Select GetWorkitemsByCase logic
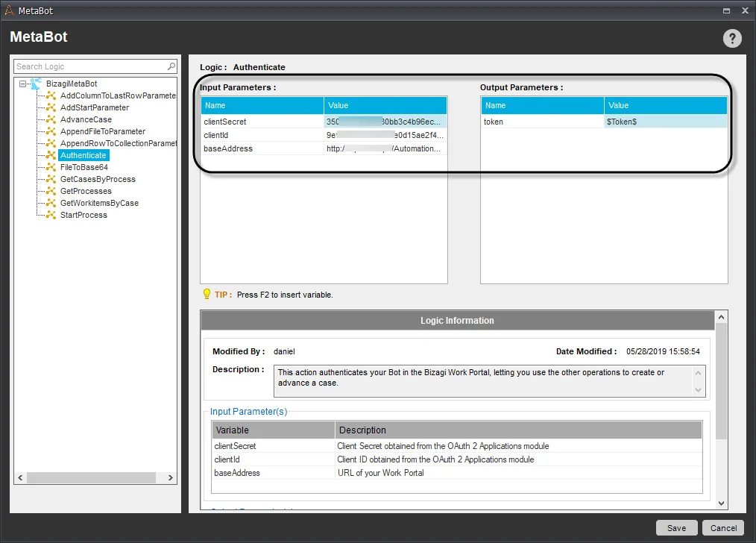Screen dimensions: 756x543 click(x=99, y=203)
